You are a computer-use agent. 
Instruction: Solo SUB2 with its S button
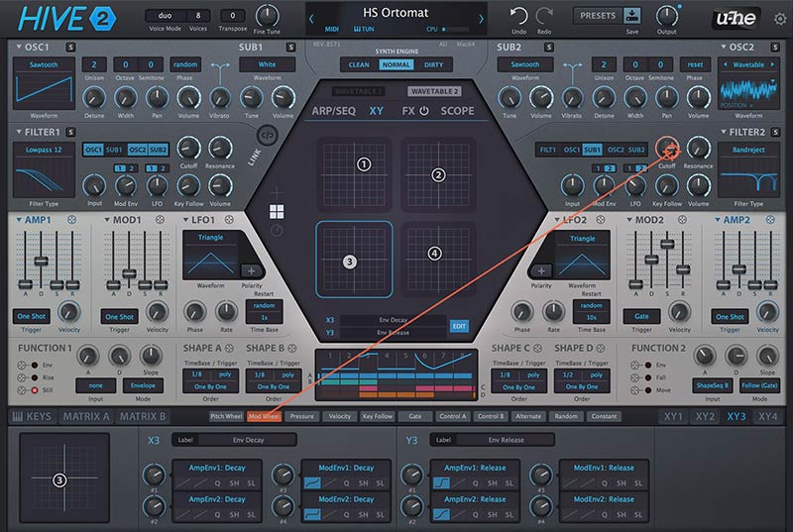[x=549, y=47]
